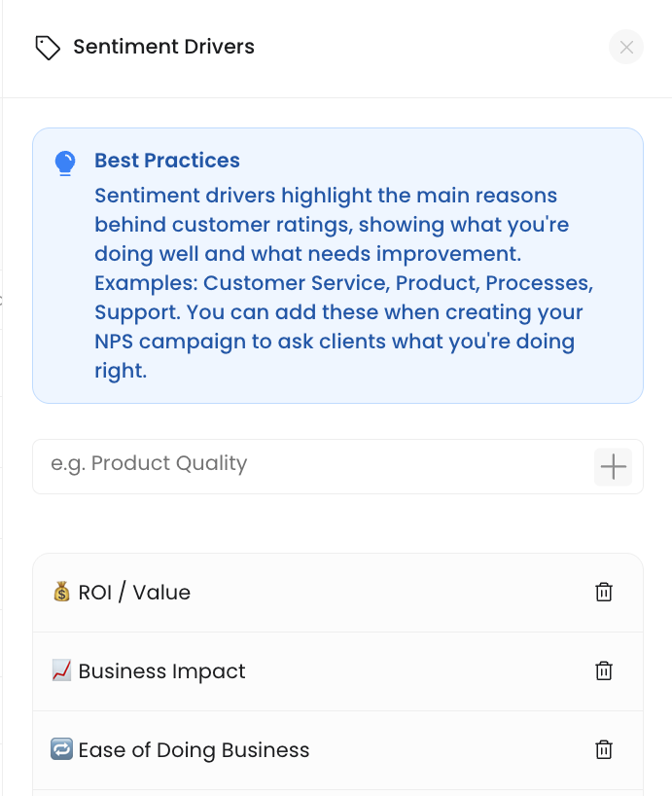The width and height of the screenshot is (672, 796).
Task: Focus the 'e.g. Product Quality' input field
Action: (x=313, y=466)
